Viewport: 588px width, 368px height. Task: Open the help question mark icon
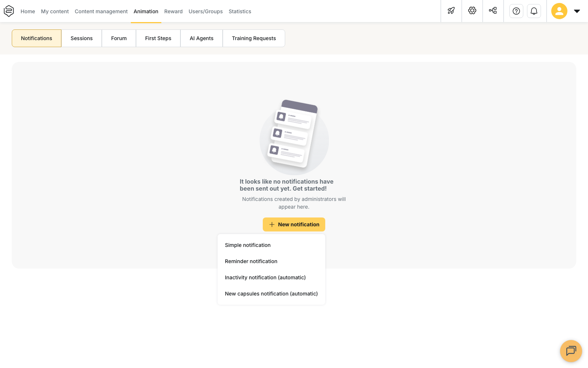[x=516, y=11]
